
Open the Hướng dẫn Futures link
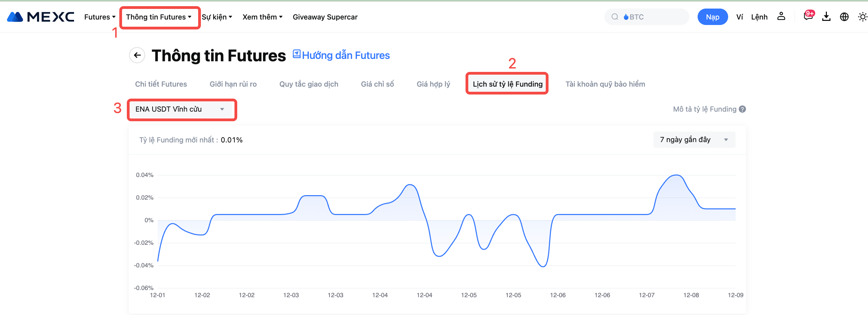point(341,55)
